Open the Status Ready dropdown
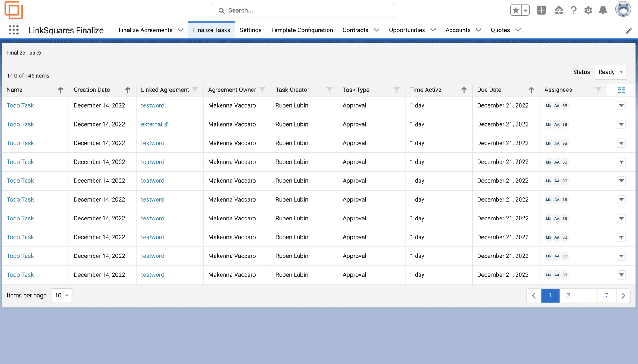Image resolution: width=638 pixels, height=364 pixels. [x=610, y=72]
